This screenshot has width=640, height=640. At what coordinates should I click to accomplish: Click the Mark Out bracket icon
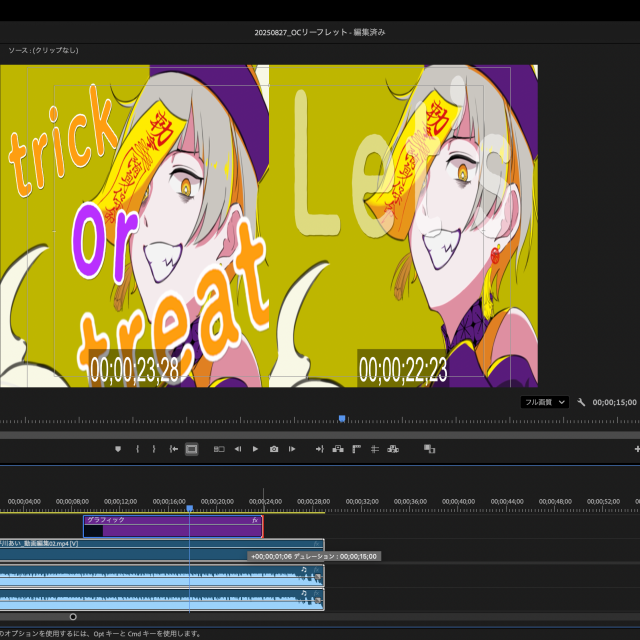click(x=153, y=449)
